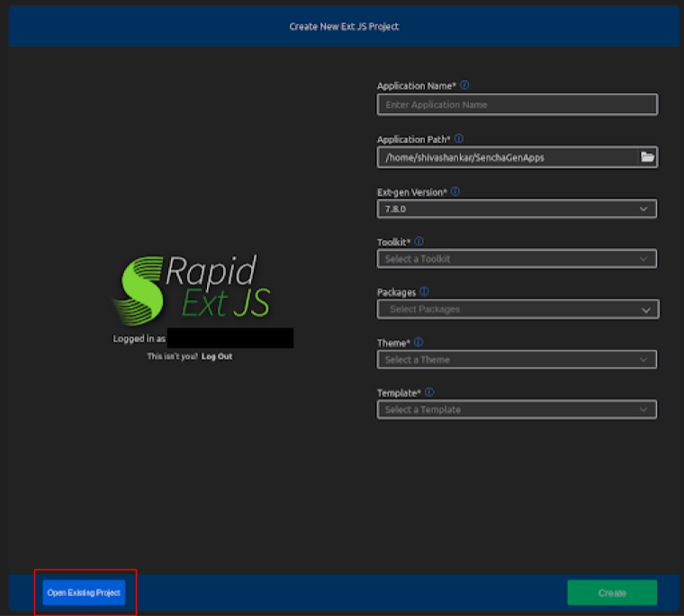Screen dimensions: 684x616
Task: Click the Log Out link
Action: pyautogui.click(x=217, y=357)
